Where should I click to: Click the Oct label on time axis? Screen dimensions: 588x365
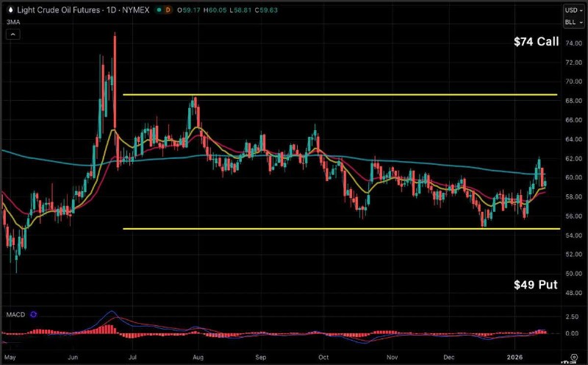323,357
